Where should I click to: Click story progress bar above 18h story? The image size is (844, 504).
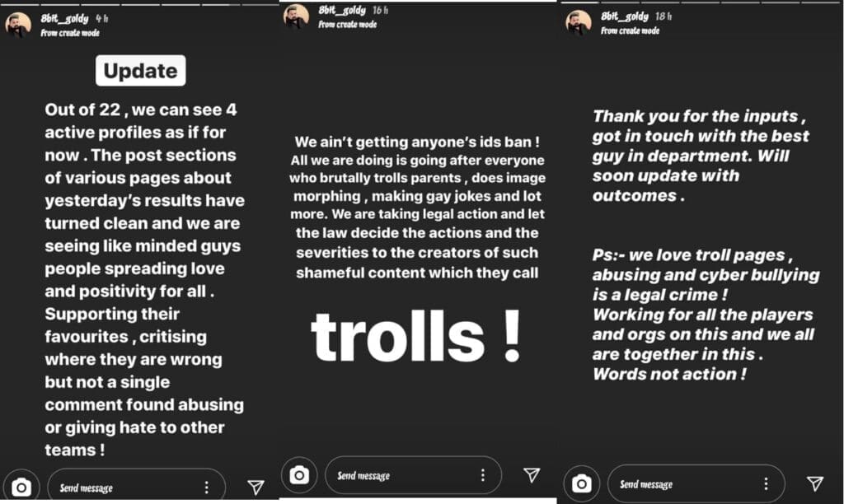[701, 2]
